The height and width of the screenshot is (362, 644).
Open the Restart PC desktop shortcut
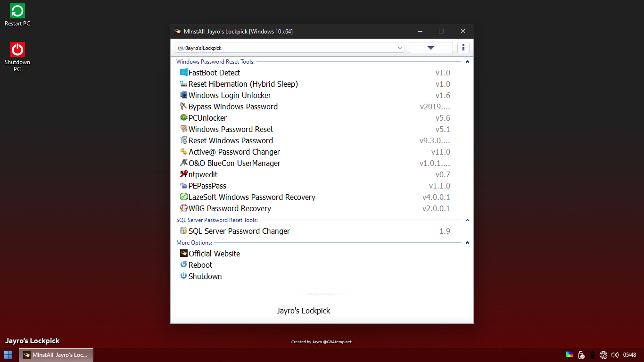17,15
